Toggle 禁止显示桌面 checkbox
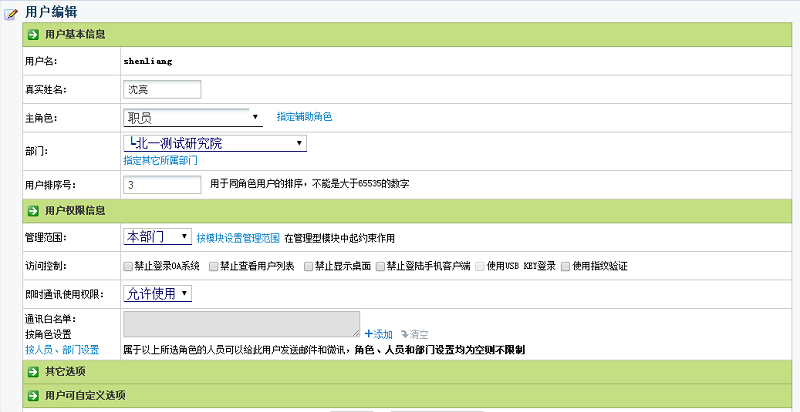This screenshot has width=800, height=412. point(308,266)
